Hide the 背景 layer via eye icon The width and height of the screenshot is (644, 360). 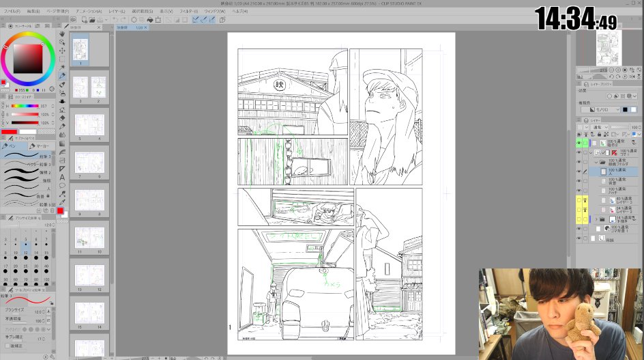pos(579,181)
